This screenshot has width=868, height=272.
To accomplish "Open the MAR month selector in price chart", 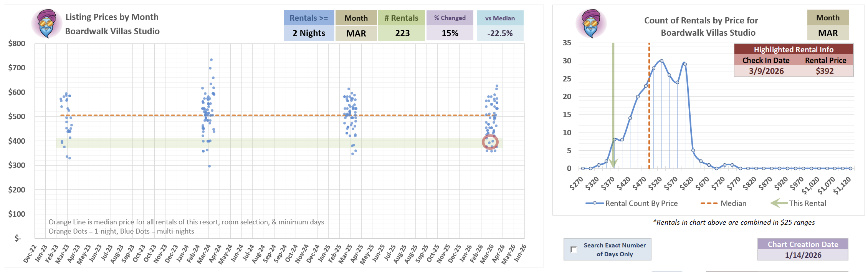I will 356,33.
